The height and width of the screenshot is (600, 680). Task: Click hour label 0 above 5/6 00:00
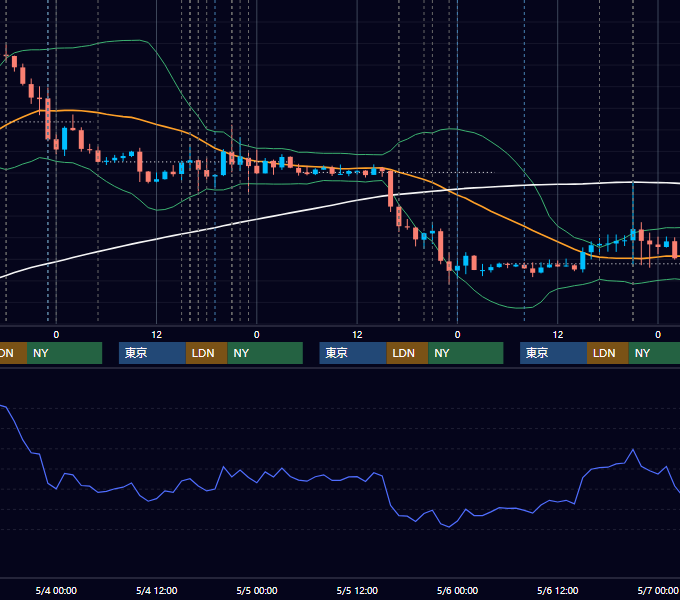point(457,335)
